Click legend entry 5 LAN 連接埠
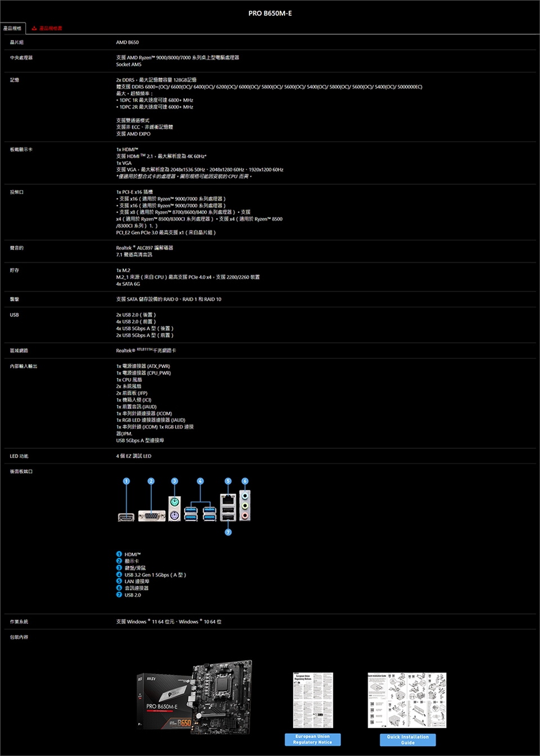Image resolution: width=540 pixels, height=756 pixels. tap(137, 581)
